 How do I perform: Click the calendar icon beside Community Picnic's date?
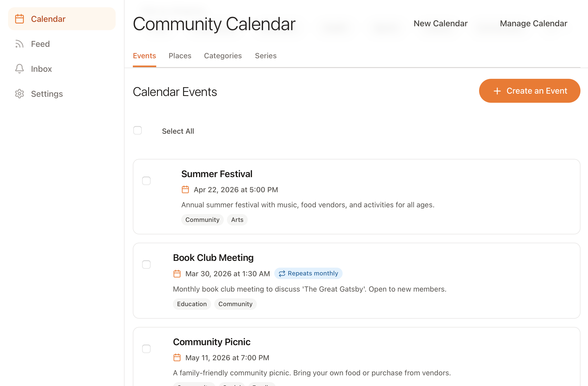click(x=177, y=357)
